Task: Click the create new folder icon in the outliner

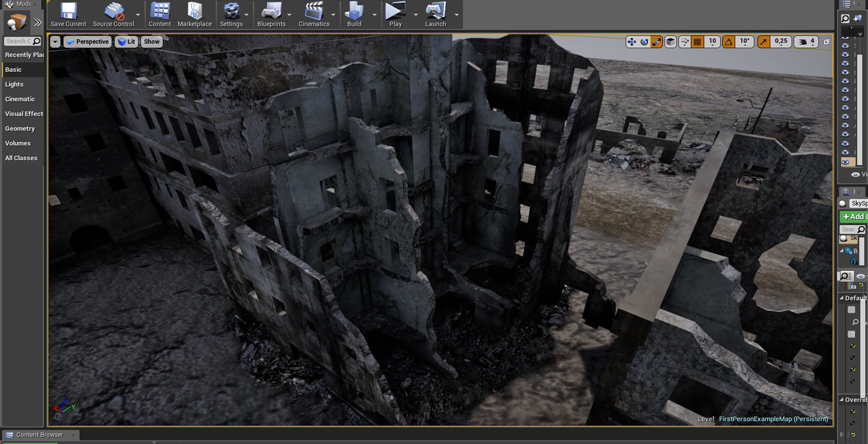Action: (x=857, y=18)
